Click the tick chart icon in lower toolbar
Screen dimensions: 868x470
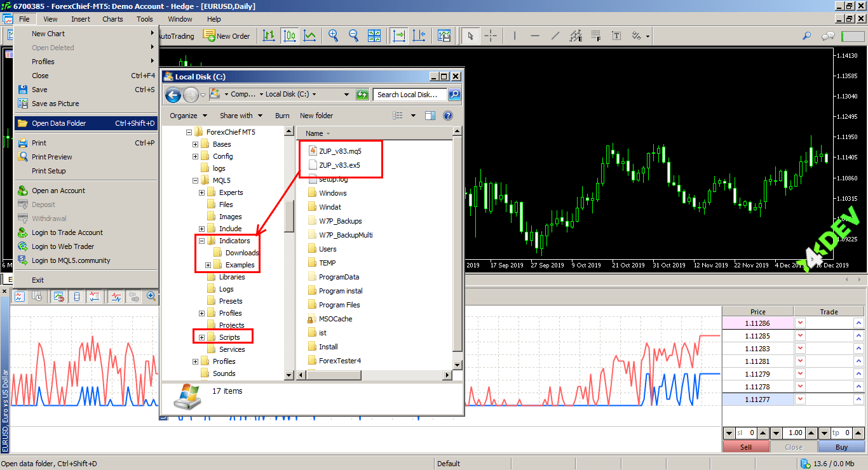[x=20, y=296]
